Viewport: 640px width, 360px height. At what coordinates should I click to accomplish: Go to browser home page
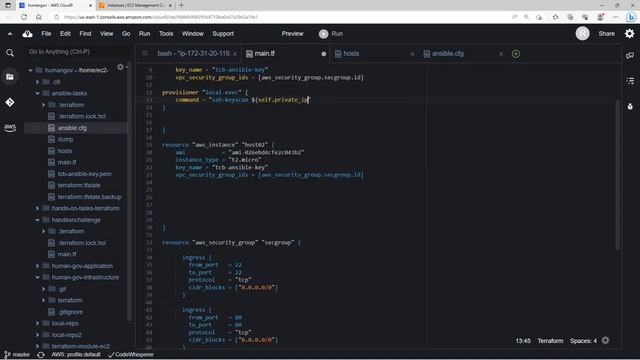pyautogui.click(x=38, y=17)
